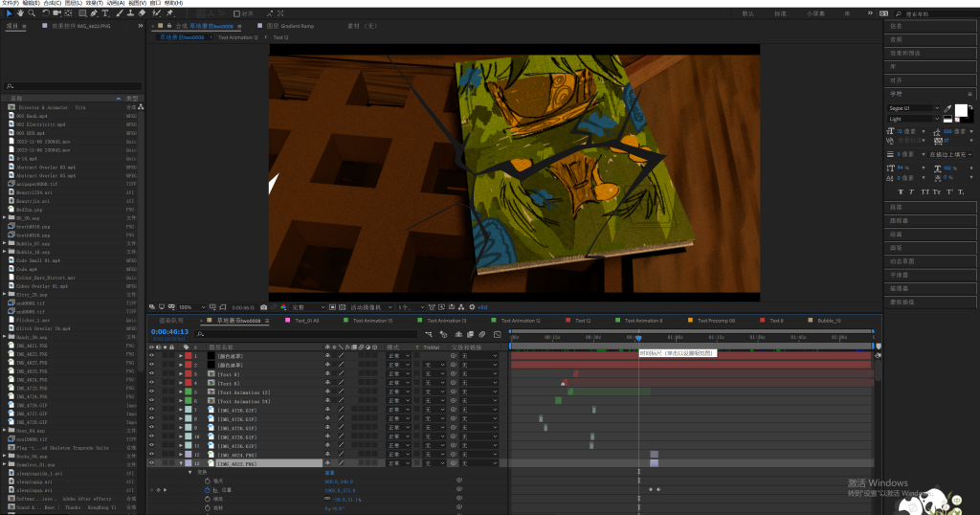Screen dimensions: 980x515
Task: Select the Hand tool
Action: tap(20, 13)
